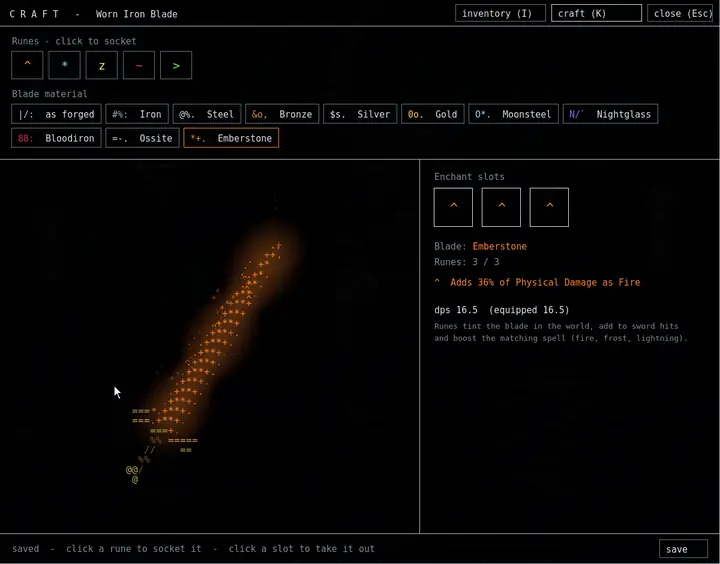Click the 'Enchant slots' heading

pyautogui.click(x=469, y=176)
